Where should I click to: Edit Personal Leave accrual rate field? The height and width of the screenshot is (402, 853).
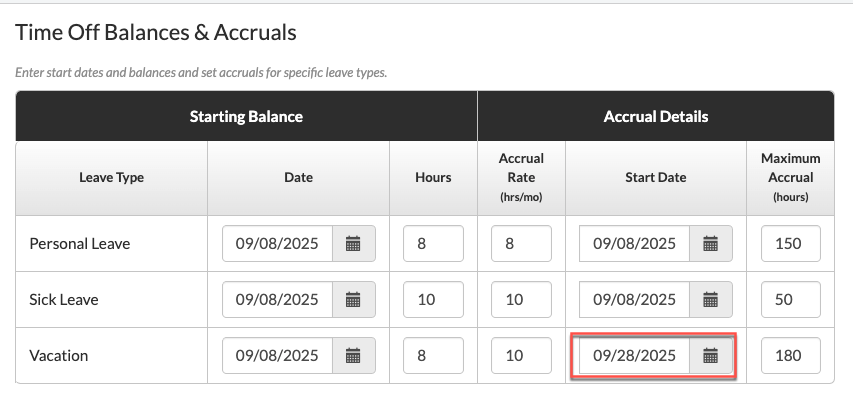coord(521,244)
